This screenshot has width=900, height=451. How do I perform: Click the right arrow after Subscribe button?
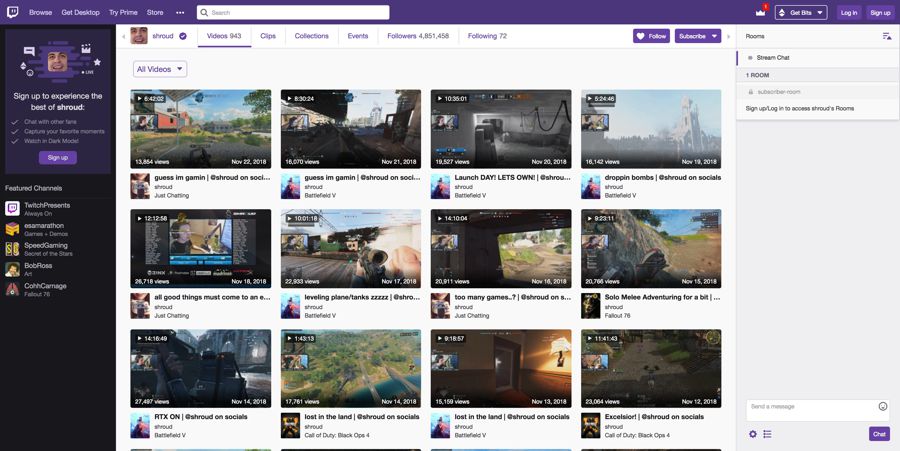[729, 36]
